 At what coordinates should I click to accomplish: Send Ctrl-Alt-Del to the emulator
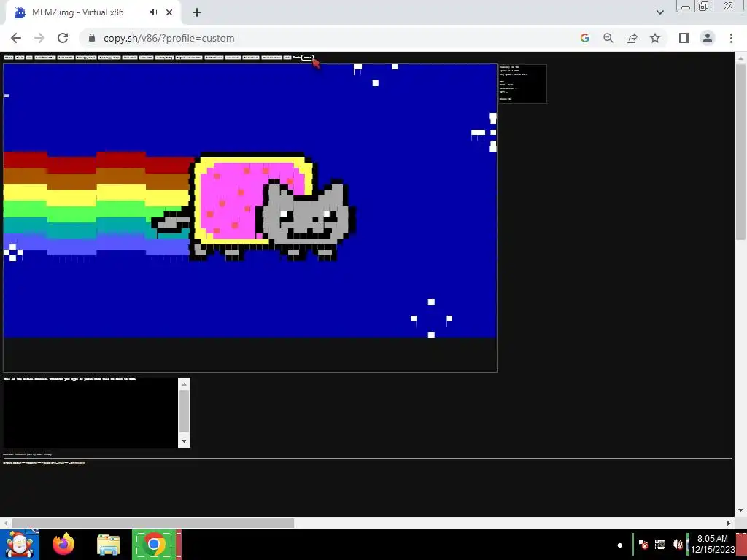44,58
